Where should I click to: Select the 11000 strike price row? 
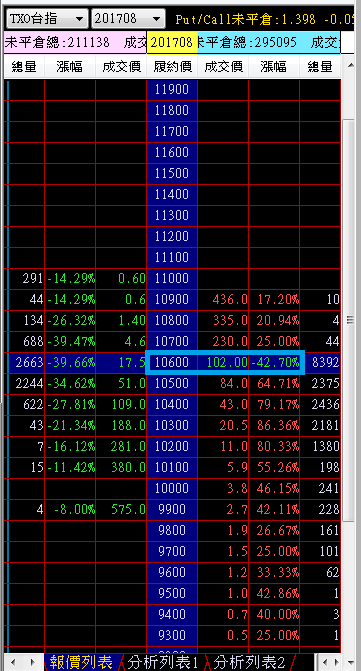point(172,279)
